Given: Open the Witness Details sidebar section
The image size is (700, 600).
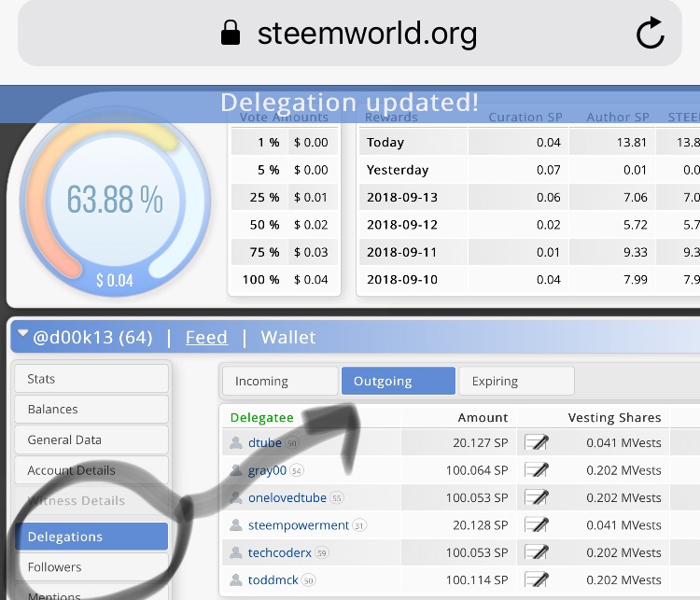Looking at the screenshot, I should point(91,500).
